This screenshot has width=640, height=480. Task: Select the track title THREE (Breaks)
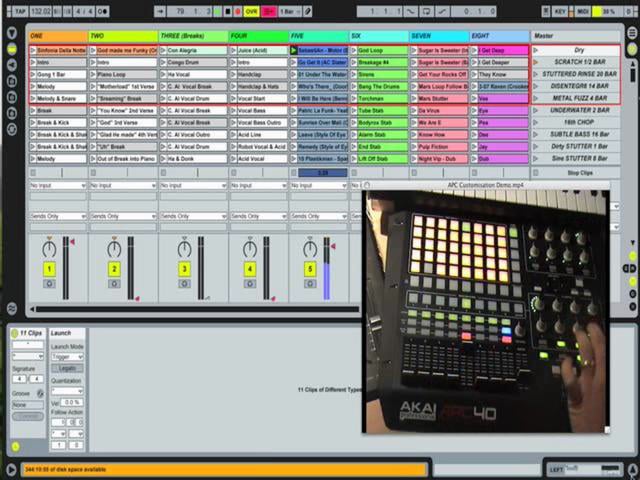pyautogui.click(x=193, y=36)
